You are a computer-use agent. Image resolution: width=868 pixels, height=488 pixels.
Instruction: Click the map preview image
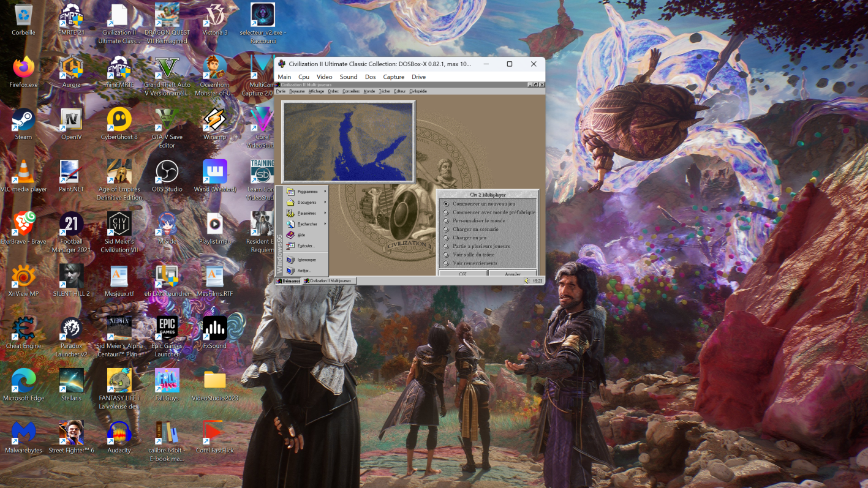(348, 142)
